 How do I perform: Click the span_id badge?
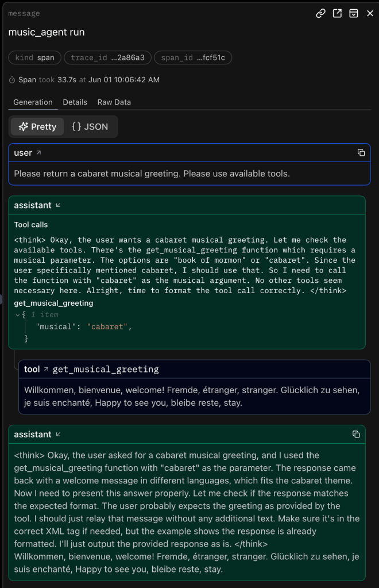coord(193,57)
